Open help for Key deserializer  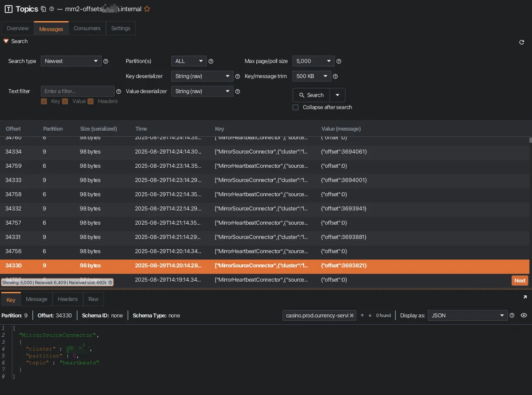tap(237, 76)
